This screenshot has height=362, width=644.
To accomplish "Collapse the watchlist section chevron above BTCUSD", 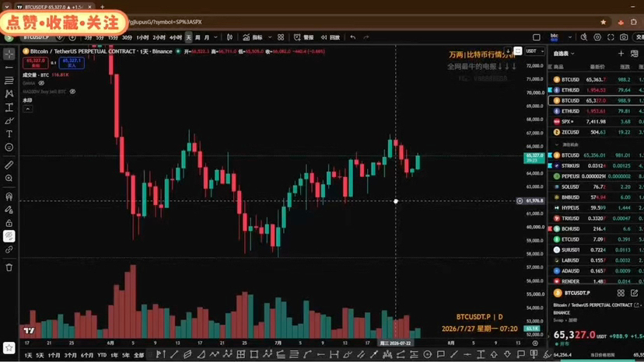I will (x=557, y=145).
